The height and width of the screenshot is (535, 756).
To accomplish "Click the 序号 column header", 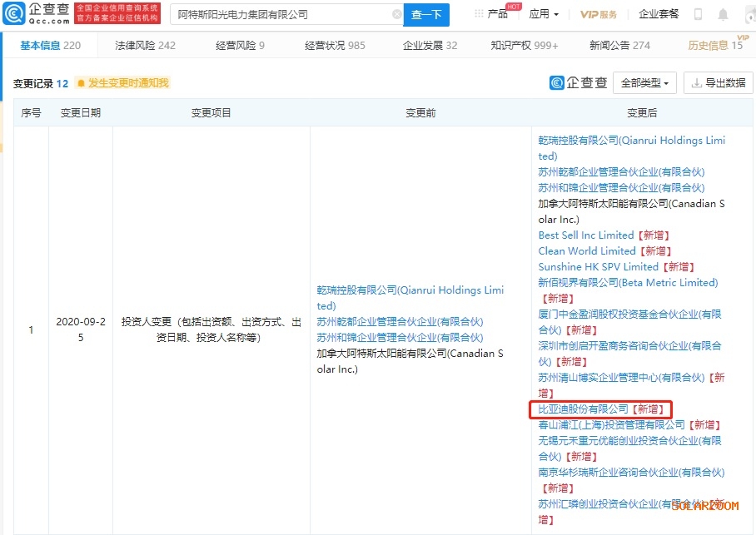I will (31, 113).
